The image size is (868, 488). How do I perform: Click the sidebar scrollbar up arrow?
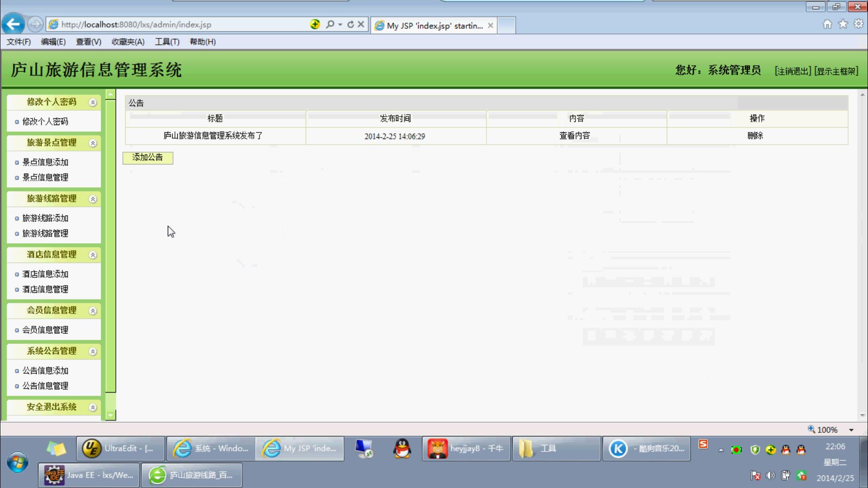111,94
